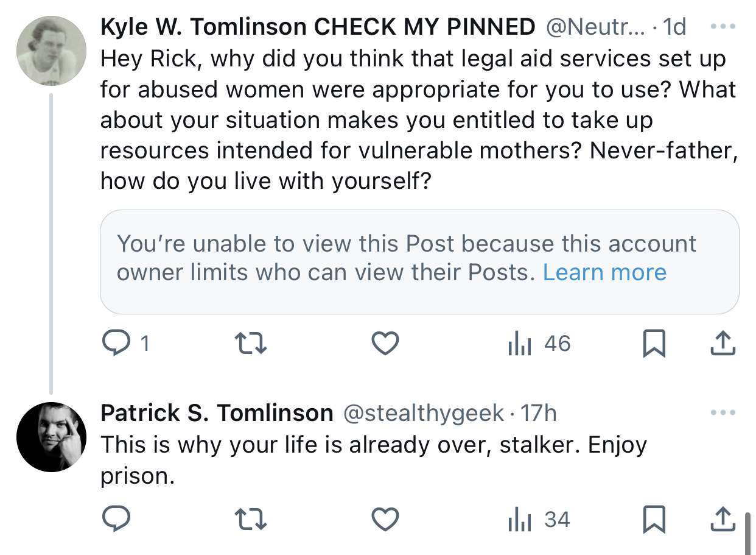Open Patrick S. Tomlinson's avatar
The height and width of the screenshot is (555, 756).
tap(51, 437)
